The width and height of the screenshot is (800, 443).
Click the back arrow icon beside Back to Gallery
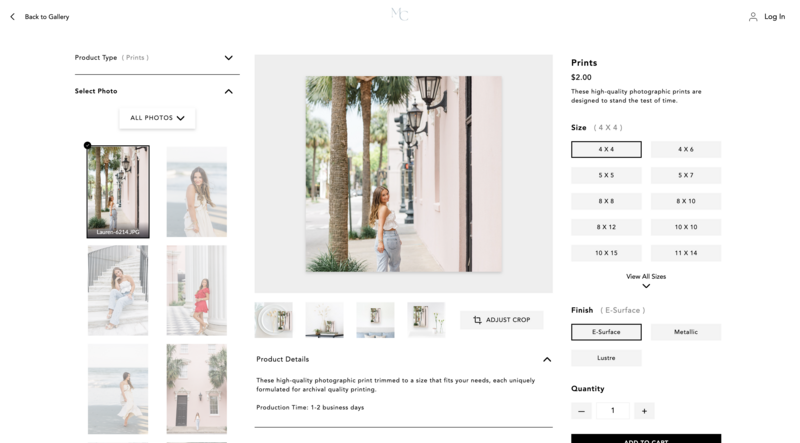tap(12, 17)
